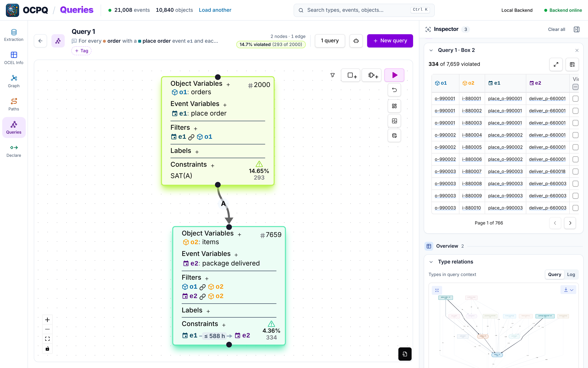Open the graph download dropdown
Screen dimensions: 588x368
coord(568,290)
